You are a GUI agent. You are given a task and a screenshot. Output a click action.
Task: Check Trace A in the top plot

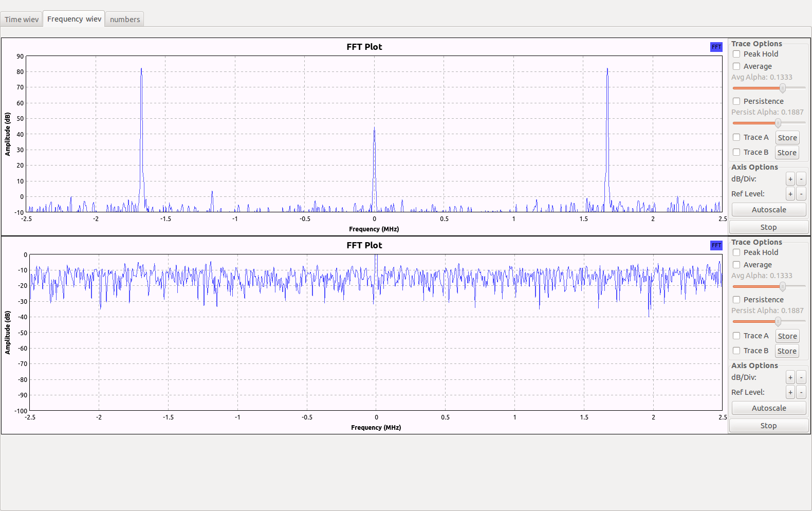pos(736,137)
